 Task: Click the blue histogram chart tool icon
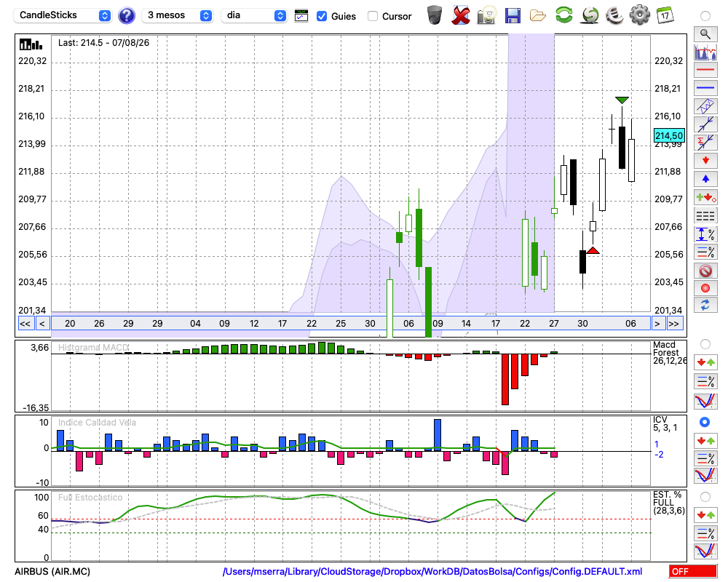pyautogui.click(x=705, y=52)
